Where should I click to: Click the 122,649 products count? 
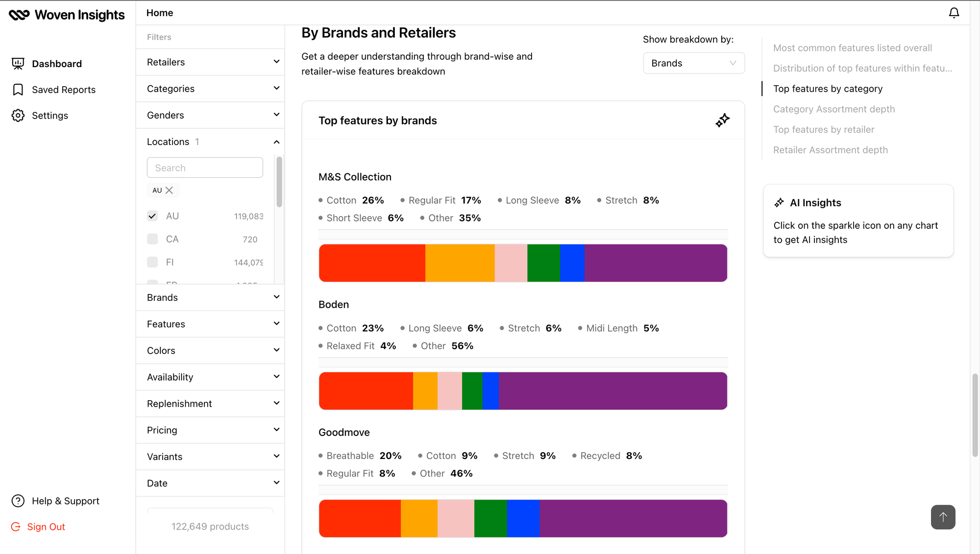click(210, 526)
